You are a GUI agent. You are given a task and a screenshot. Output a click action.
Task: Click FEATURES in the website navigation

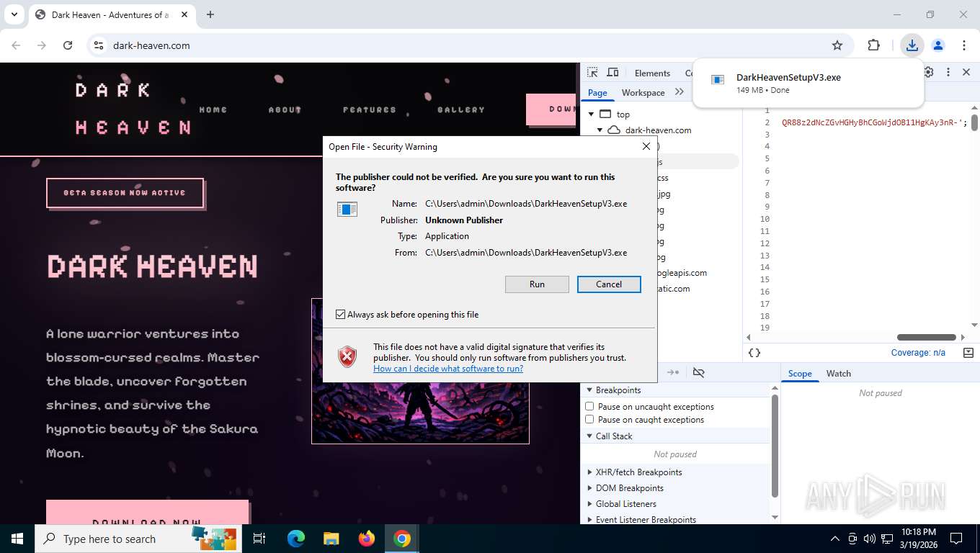tap(370, 109)
